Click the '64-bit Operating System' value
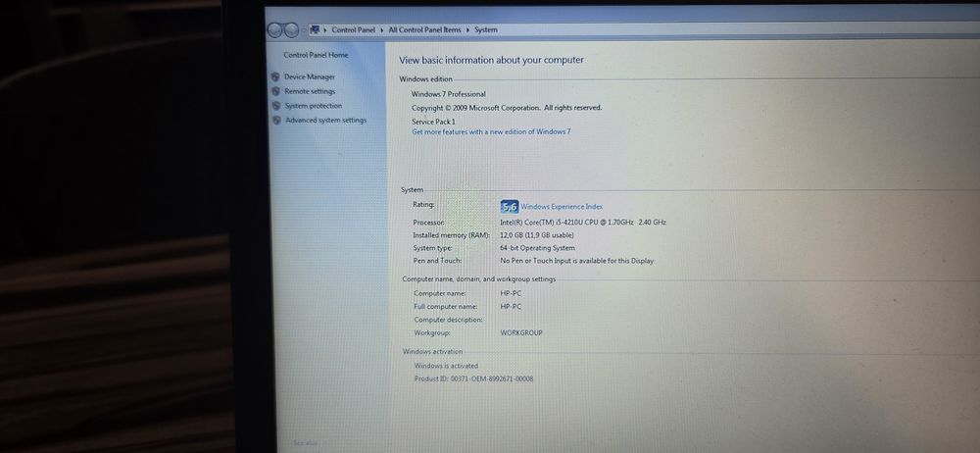Viewport: 980px width, 453px height. [537, 248]
